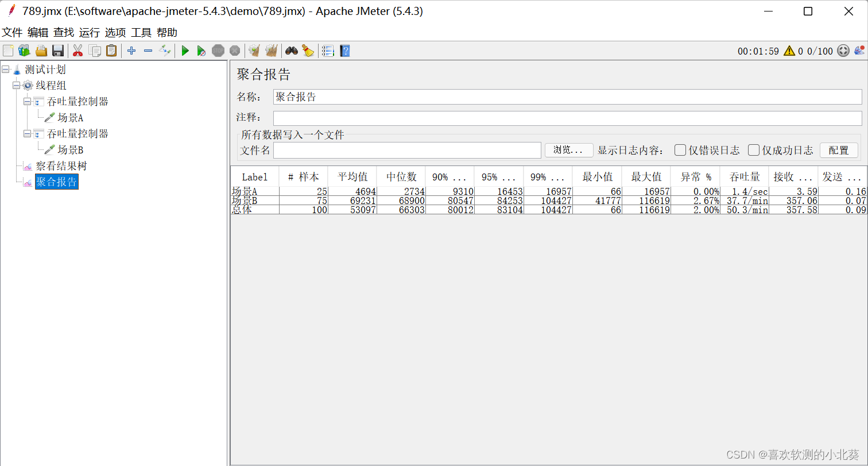Screen dimensions: 868x466
Task: Open the 选项 menu
Action: tap(115, 32)
